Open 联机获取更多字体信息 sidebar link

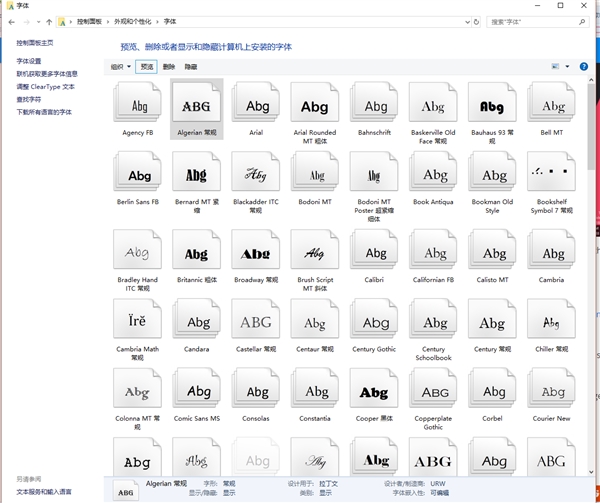pyautogui.click(x=47, y=74)
